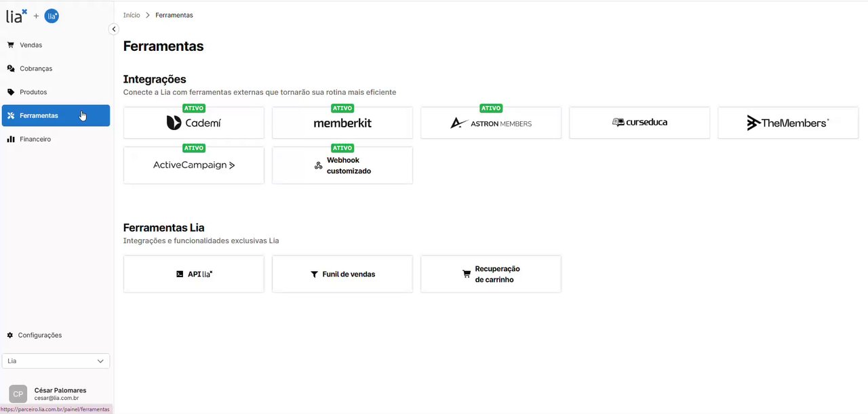Open the memberkit integration card

pyautogui.click(x=342, y=123)
